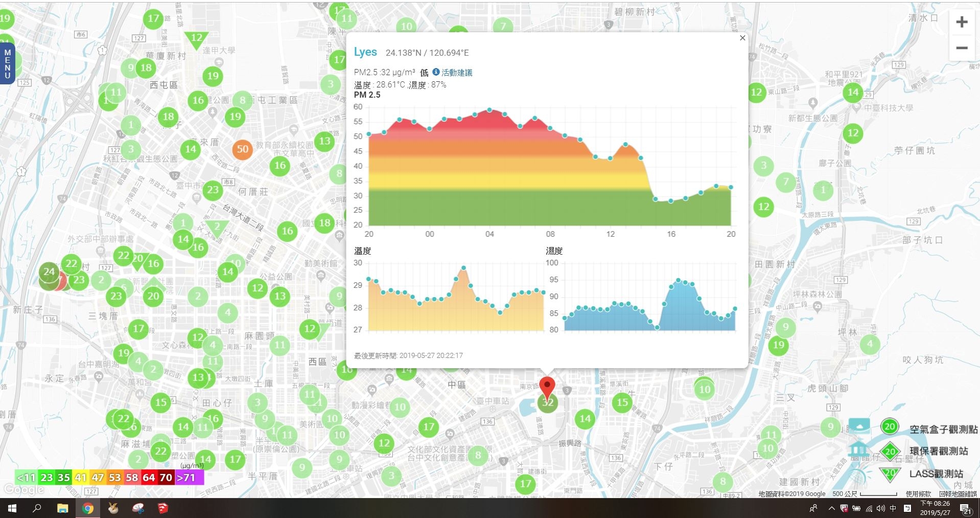Open the taskbar clock and date
980x518 pixels.
pyautogui.click(x=935, y=508)
